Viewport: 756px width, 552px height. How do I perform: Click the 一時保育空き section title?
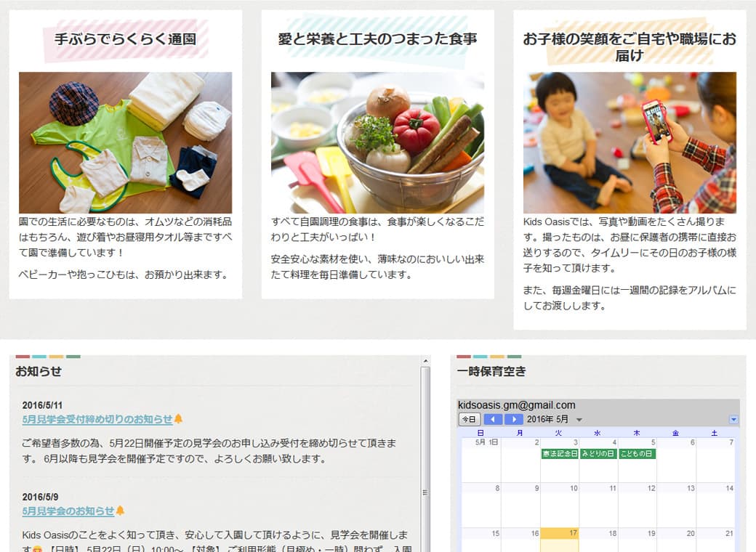point(491,371)
